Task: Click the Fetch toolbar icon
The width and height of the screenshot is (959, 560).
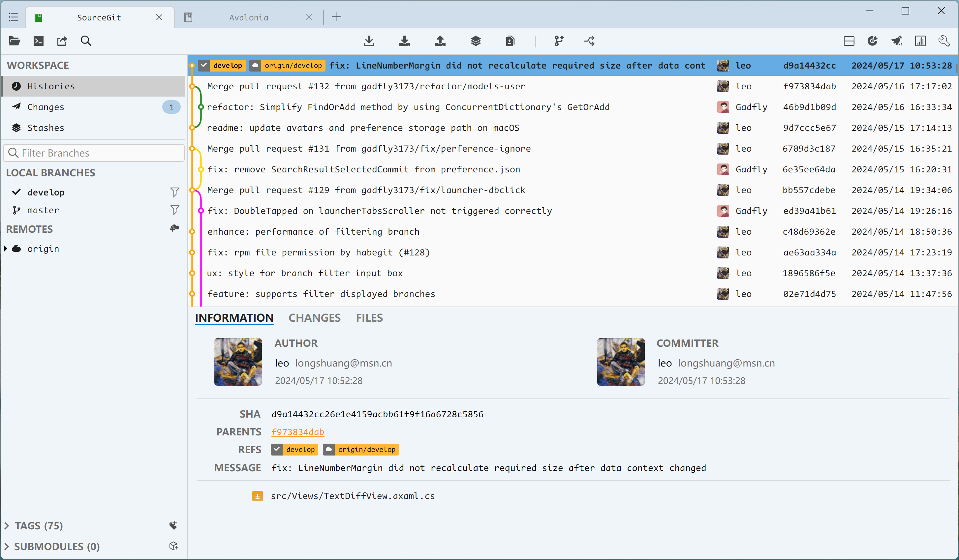Action: coord(369,41)
